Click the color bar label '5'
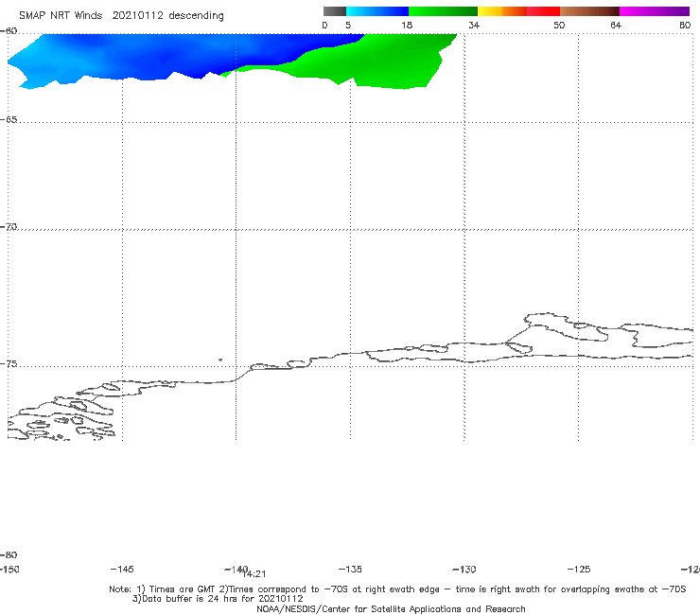Viewport: 700px width, 615px height. coord(348,25)
